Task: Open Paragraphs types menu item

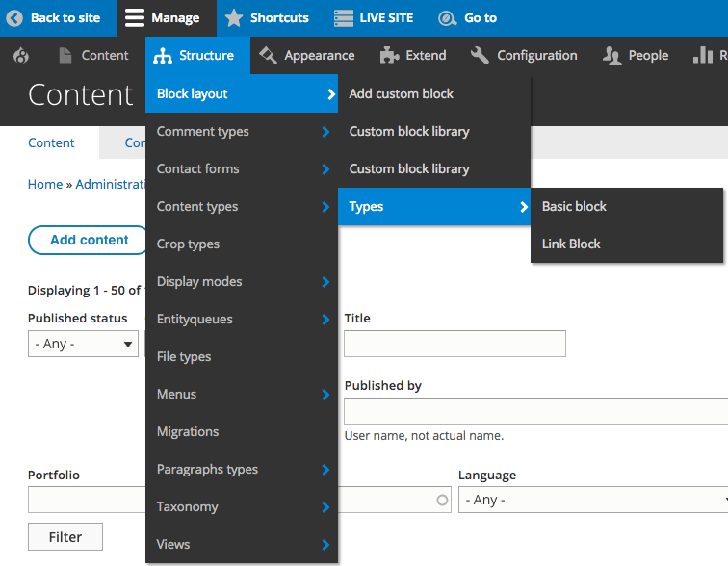Action: coord(242,470)
